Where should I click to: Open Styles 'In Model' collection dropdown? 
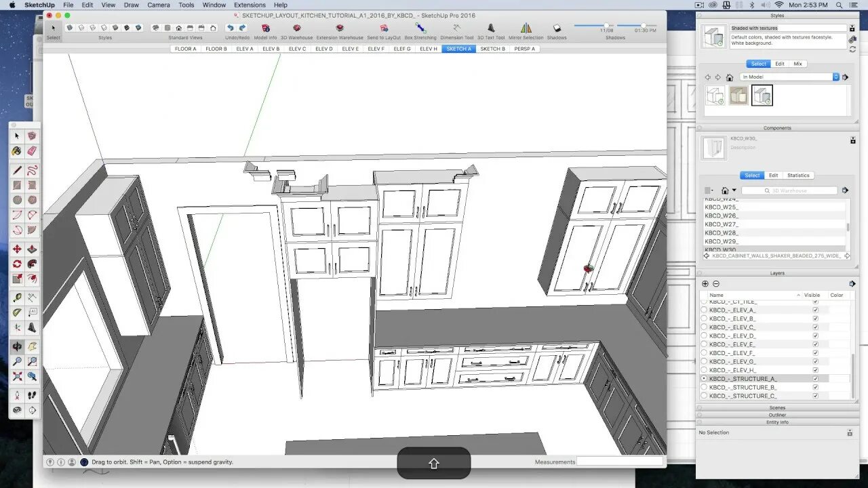click(790, 77)
